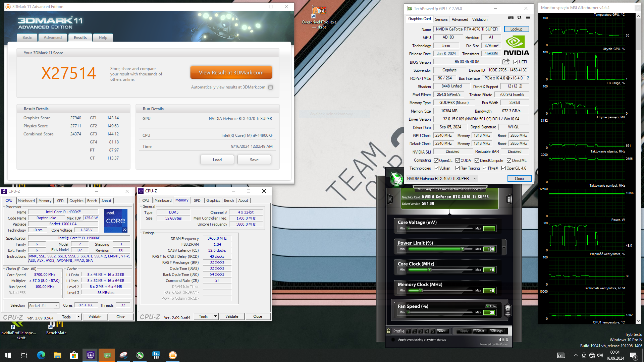The image size is (644, 362).
Task: Open the Kombustor K button in Afterburner
Action: [x=390, y=199]
